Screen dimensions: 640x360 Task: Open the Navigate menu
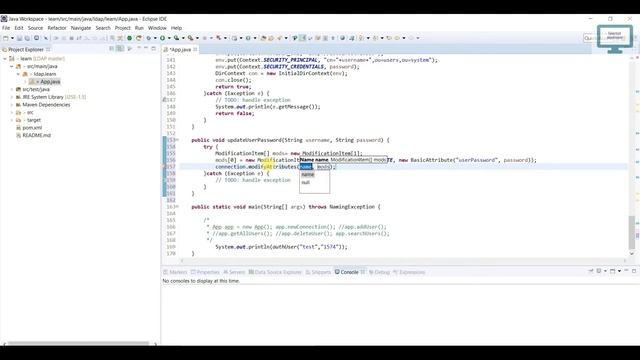pos(81,28)
